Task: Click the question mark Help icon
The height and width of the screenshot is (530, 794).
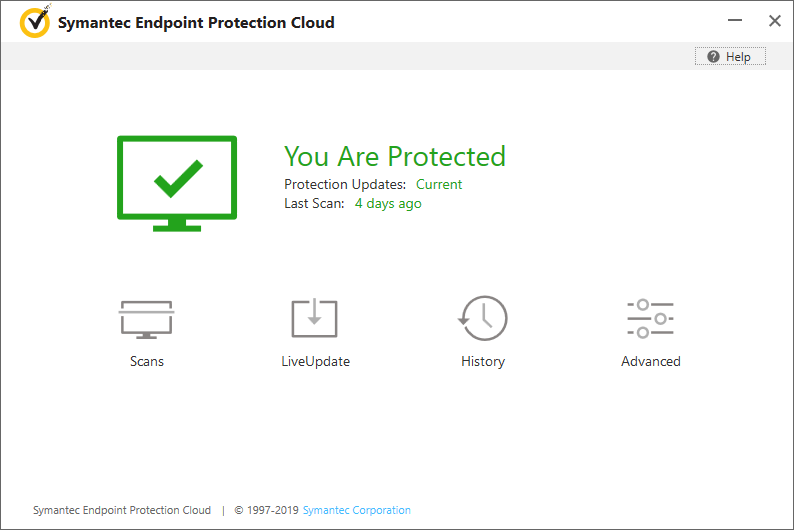Action: (x=713, y=57)
